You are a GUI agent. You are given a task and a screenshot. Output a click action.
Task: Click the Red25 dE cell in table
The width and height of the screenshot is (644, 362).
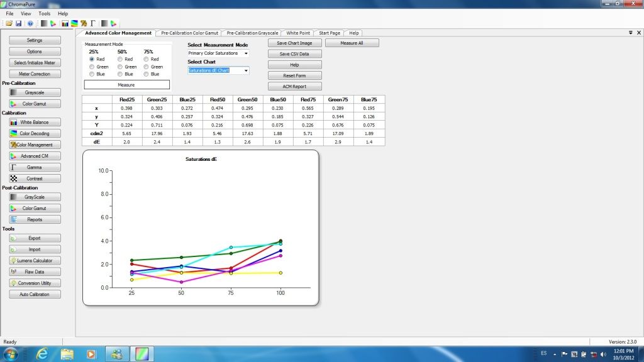[127, 142]
